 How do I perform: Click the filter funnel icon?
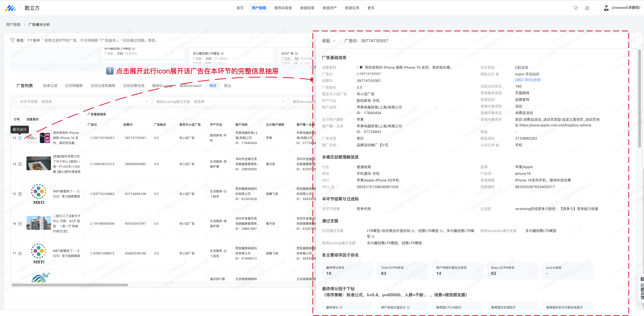coord(12,40)
